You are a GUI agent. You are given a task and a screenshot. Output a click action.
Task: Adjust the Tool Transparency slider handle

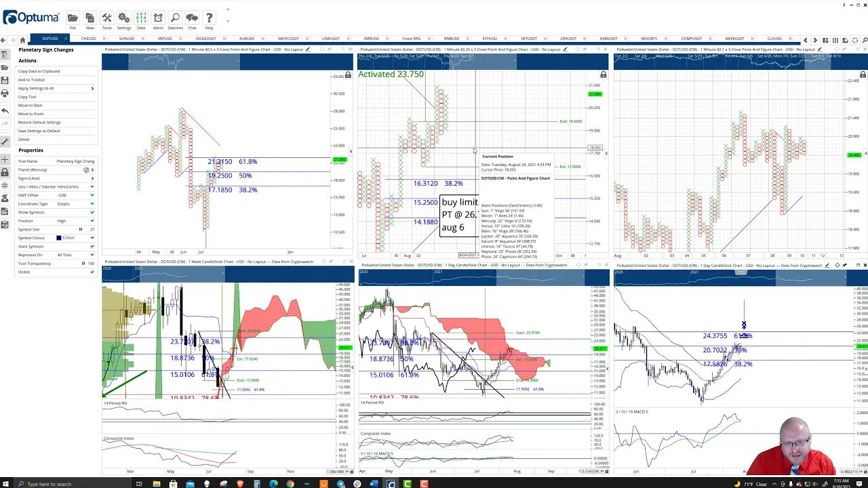pos(83,263)
